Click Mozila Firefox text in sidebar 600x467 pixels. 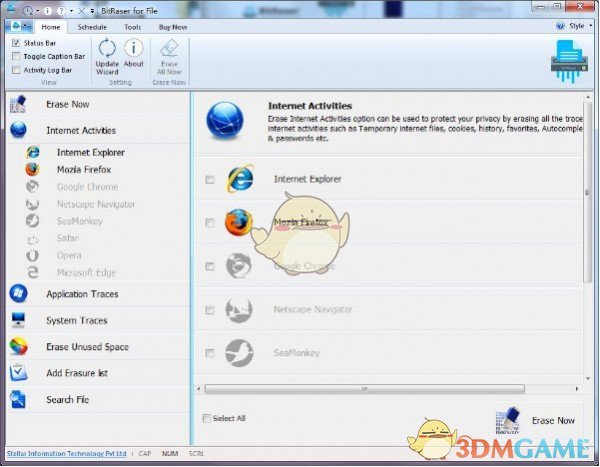(84, 169)
